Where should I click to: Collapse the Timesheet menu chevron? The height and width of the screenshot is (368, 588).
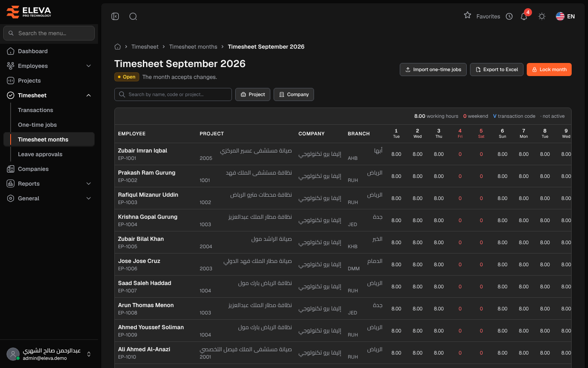(x=89, y=95)
